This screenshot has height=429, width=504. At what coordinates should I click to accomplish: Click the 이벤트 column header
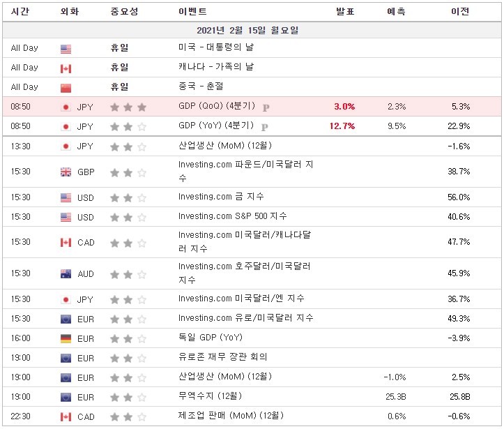click(x=192, y=12)
